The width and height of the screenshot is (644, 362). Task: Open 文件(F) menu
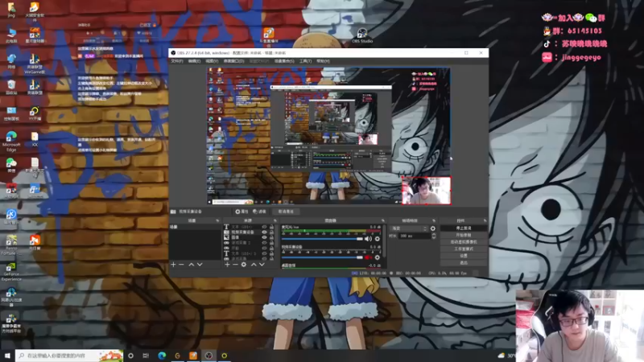pyautogui.click(x=177, y=61)
